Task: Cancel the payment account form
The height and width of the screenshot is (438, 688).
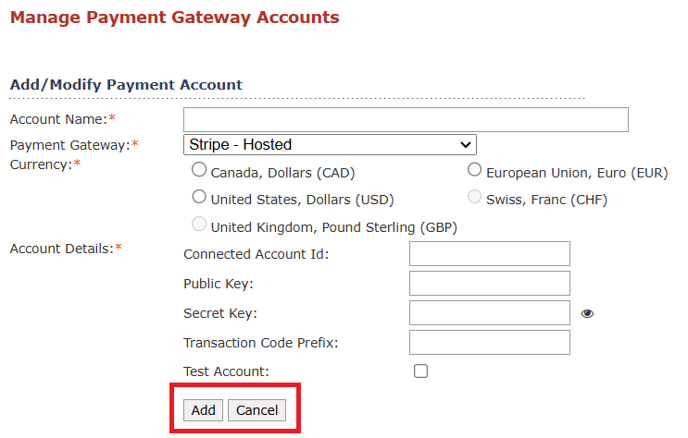Action: tap(257, 410)
